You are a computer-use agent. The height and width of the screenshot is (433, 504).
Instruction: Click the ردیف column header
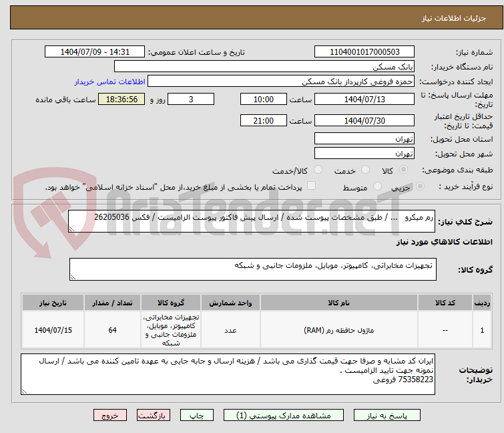point(482,303)
